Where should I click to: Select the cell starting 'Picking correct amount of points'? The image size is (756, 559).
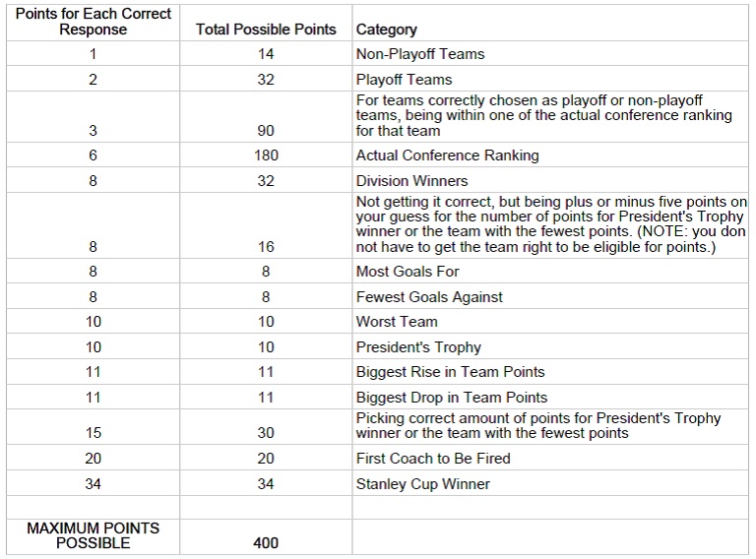[x=550, y=427]
